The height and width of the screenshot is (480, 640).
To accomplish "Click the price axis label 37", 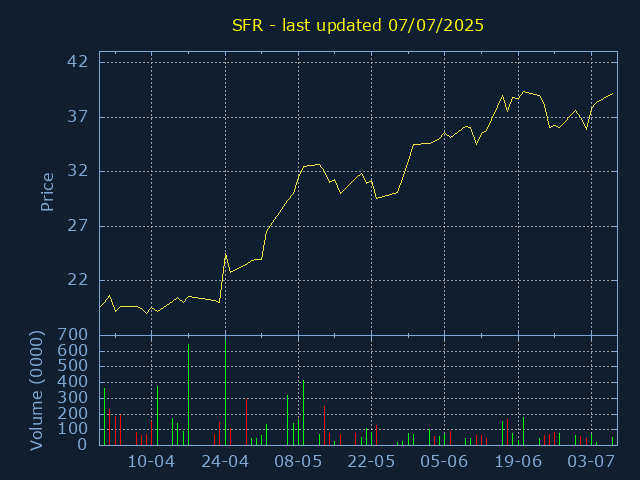I will click(78, 117).
